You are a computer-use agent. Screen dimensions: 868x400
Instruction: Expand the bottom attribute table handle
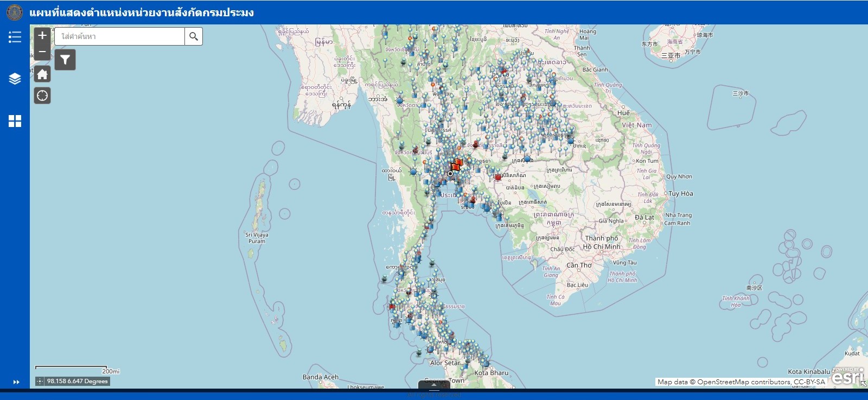coord(435,385)
